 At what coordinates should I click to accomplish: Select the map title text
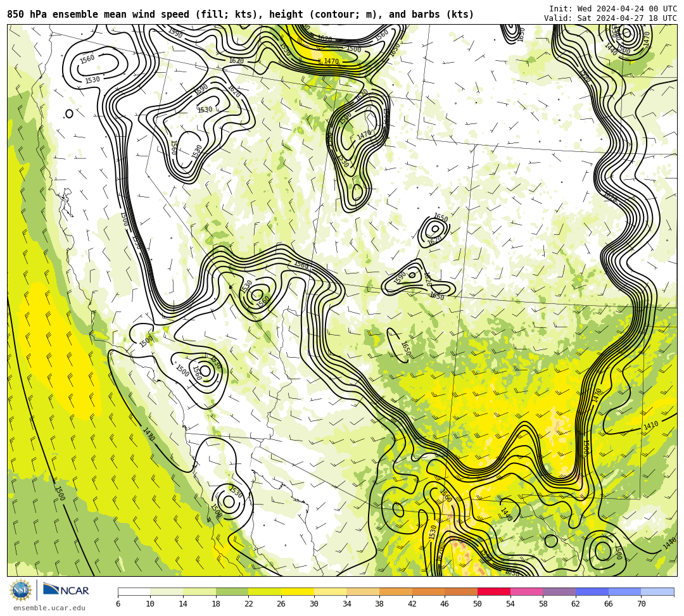click(x=241, y=15)
